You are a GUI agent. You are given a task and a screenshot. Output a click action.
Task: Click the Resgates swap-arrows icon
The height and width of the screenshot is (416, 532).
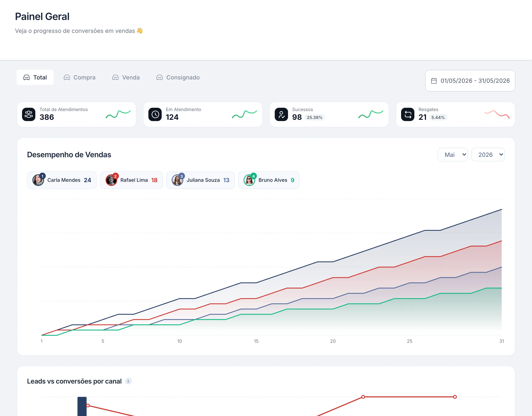[408, 114]
